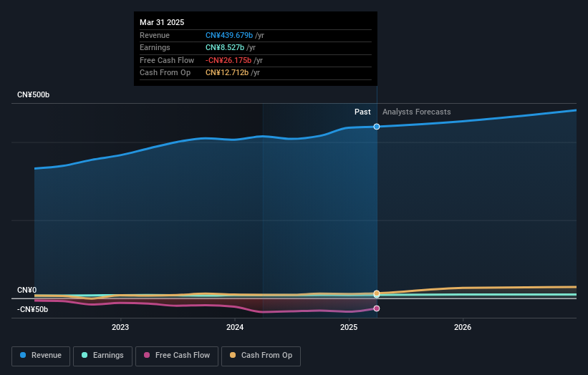Click the CN¥439.679b revenue value
The width and height of the screenshot is (588, 375).
(229, 35)
